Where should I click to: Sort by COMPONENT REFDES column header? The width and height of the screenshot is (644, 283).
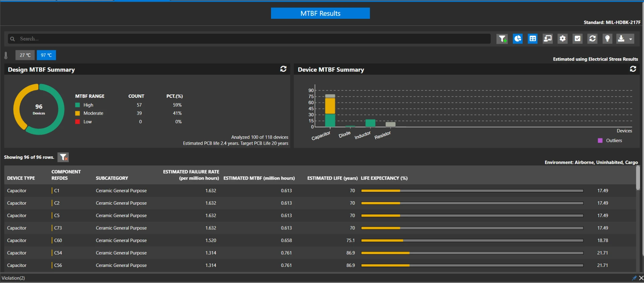pyautogui.click(x=66, y=175)
